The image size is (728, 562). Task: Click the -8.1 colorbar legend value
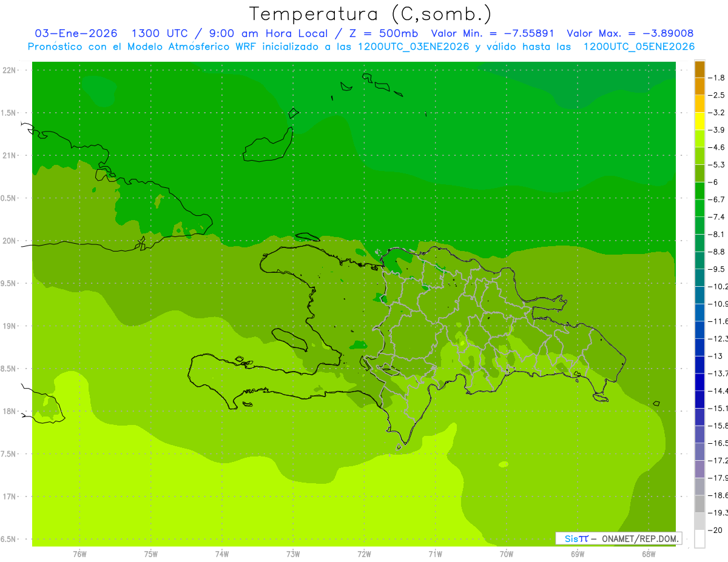(x=718, y=234)
